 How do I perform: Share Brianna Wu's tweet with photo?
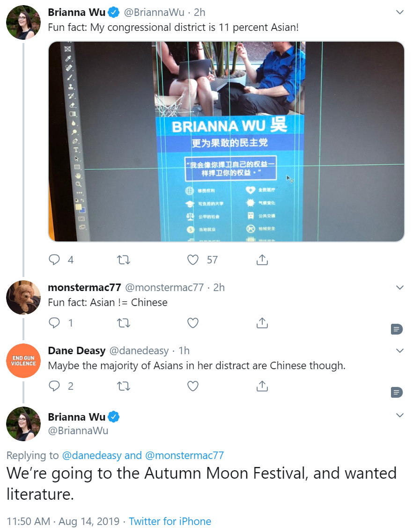coord(262,260)
